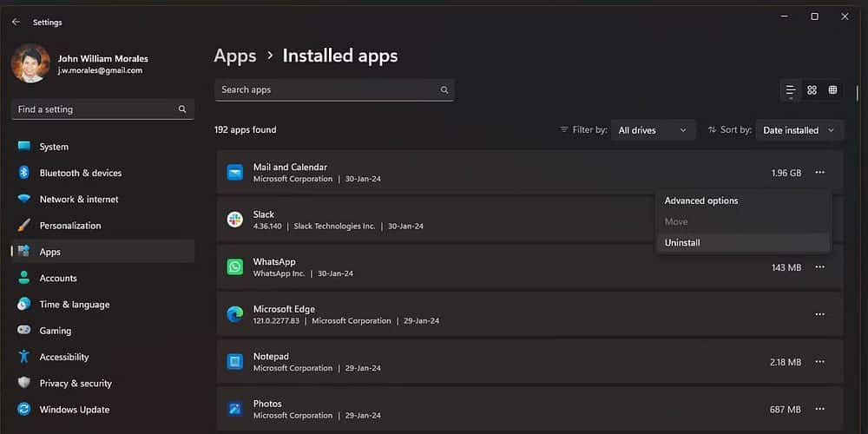Click the Network wifi icon

23,199
